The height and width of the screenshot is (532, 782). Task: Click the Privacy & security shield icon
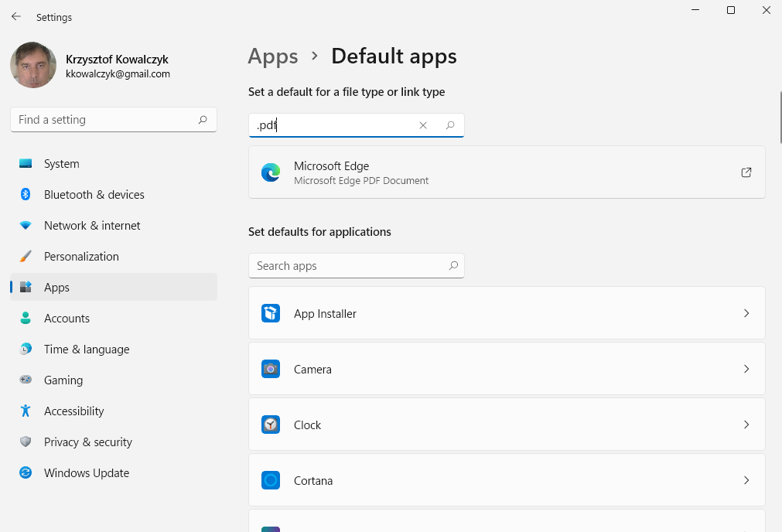[26, 442]
